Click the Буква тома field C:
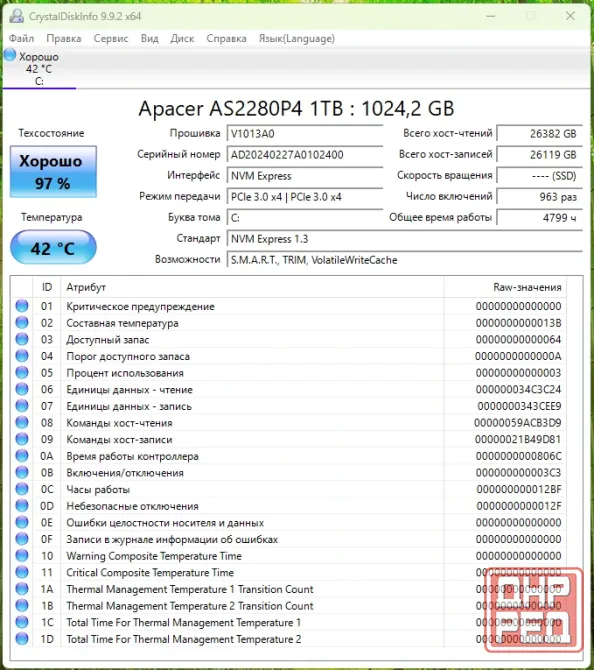This screenshot has height=670, width=594. coord(305,218)
